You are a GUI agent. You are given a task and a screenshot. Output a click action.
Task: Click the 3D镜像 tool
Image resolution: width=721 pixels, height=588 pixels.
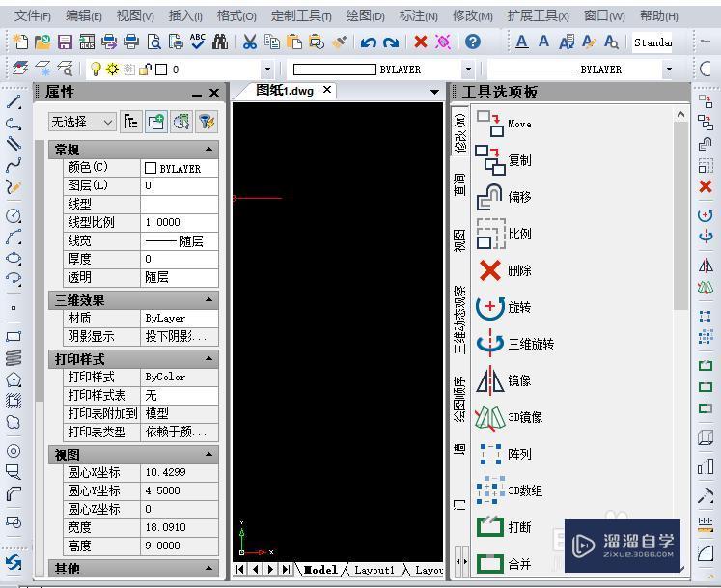pos(509,417)
